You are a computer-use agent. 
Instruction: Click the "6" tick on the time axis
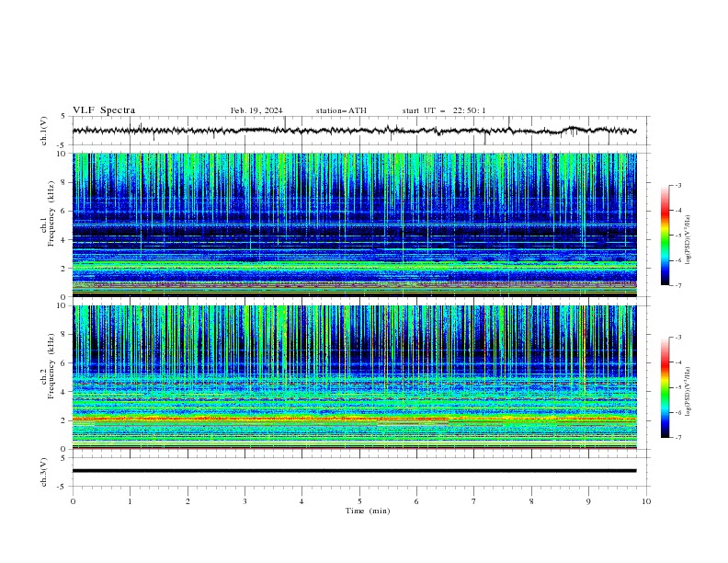416,501
